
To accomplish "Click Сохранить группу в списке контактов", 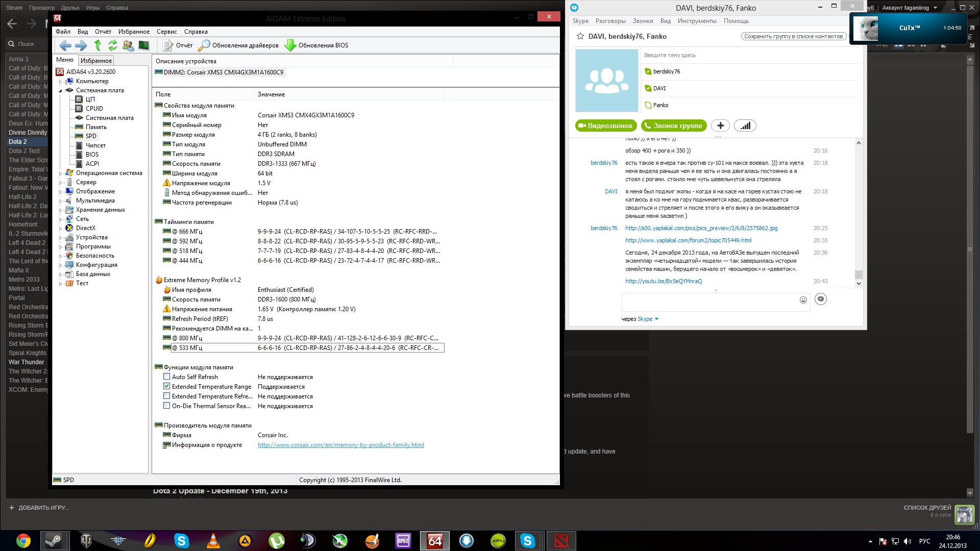I will coord(793,36).
